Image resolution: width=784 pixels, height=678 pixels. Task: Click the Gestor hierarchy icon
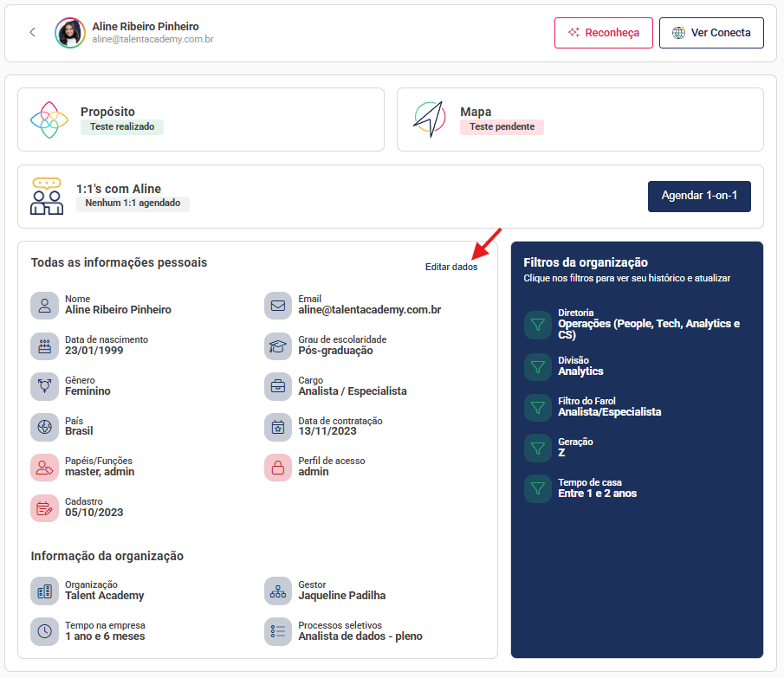click(278, 591)
